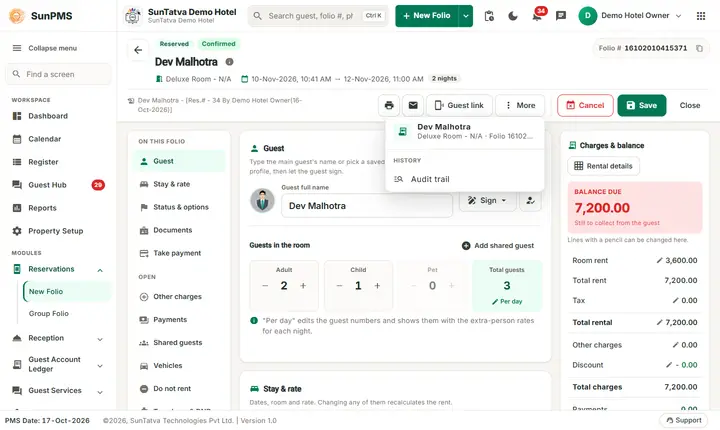Click the guest profile icon beside Sign
The width and height of the screenshot is (720, 430).
coord(530,201)
